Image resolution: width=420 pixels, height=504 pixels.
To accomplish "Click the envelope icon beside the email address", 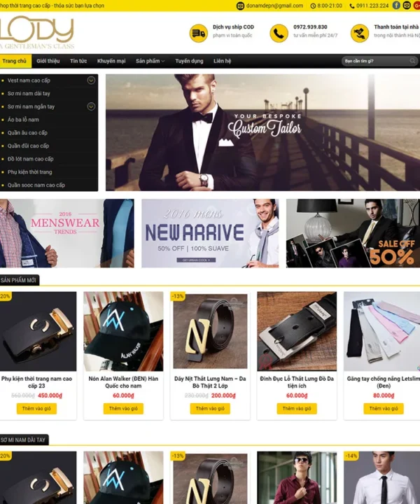I will pos(240,6).
